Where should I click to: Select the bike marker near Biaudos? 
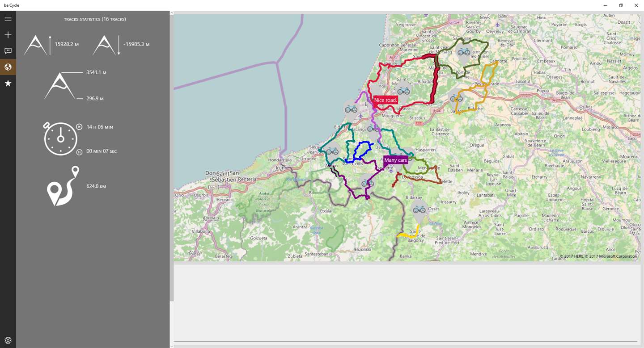403,92
